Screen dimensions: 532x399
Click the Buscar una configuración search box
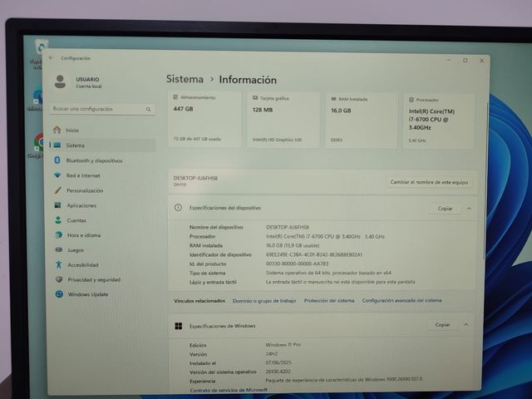click(101, 109)
